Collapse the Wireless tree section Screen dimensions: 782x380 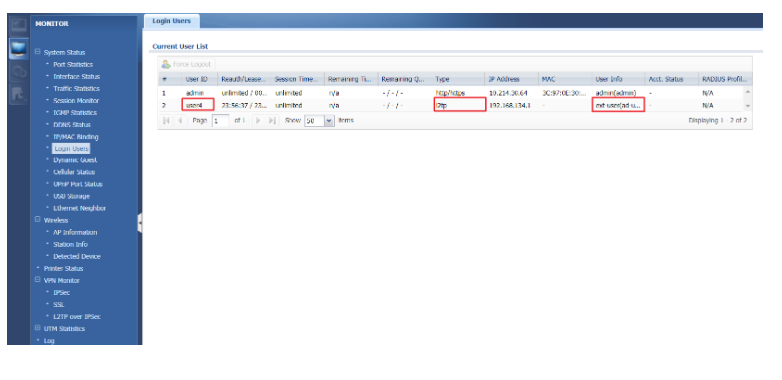coord(37,219)
